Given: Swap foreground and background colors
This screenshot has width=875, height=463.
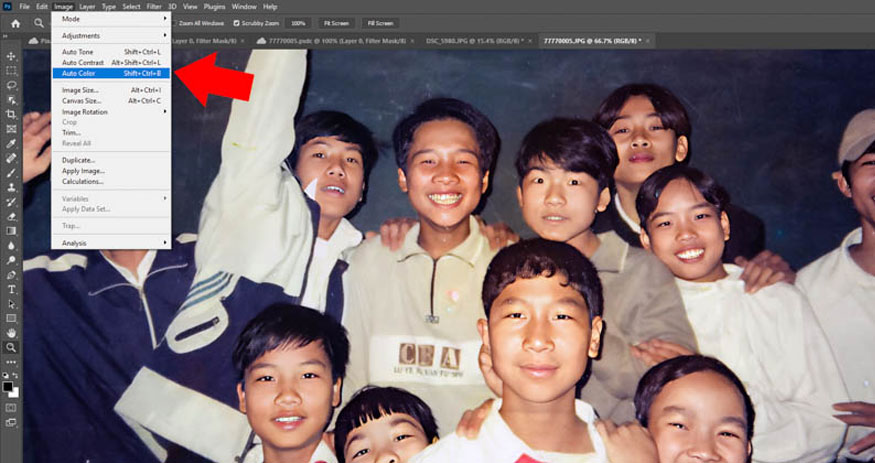Looking at the screenshot, I should click(x=16, y=376).
